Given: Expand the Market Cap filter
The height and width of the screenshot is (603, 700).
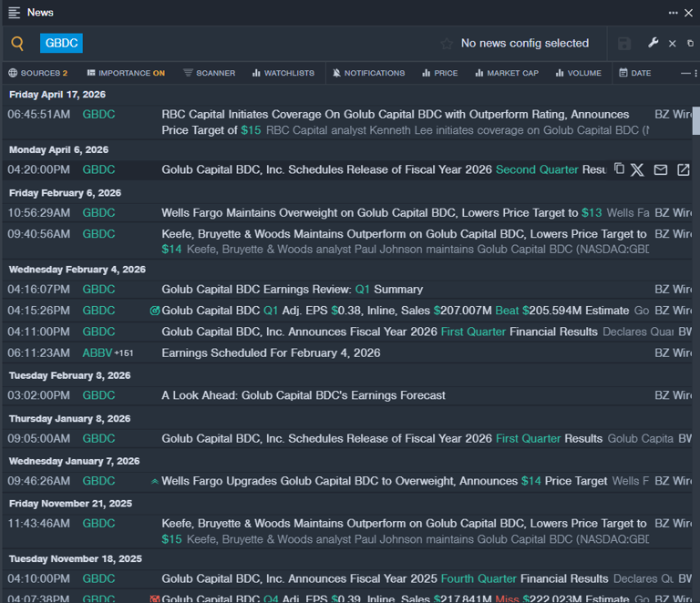Looking at the screenshot, I should [506, 73].
